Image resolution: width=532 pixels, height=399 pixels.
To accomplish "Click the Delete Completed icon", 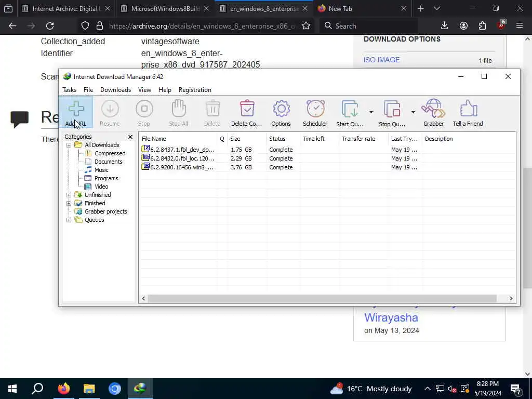I will [247, 113].
